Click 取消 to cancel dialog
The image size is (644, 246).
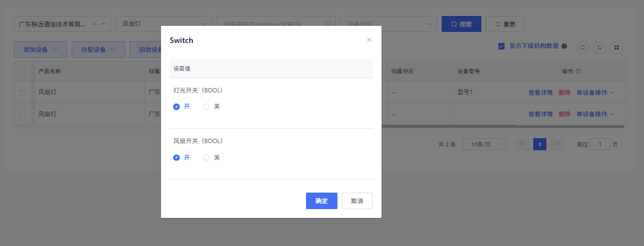(x=357, y=201)
